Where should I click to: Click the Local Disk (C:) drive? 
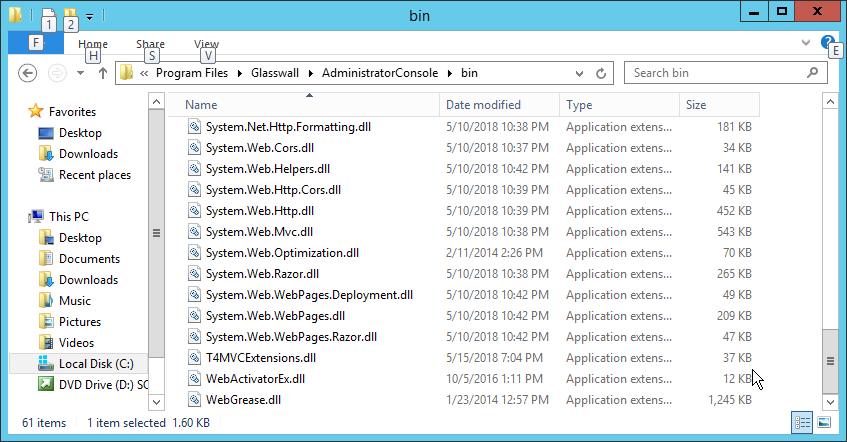click(95, 363)
